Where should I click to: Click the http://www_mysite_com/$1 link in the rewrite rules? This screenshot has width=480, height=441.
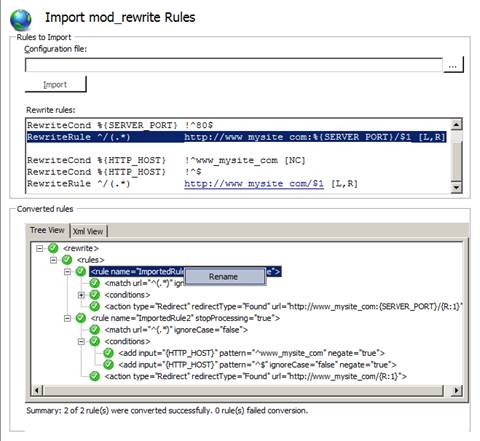[x=254, y=184]
